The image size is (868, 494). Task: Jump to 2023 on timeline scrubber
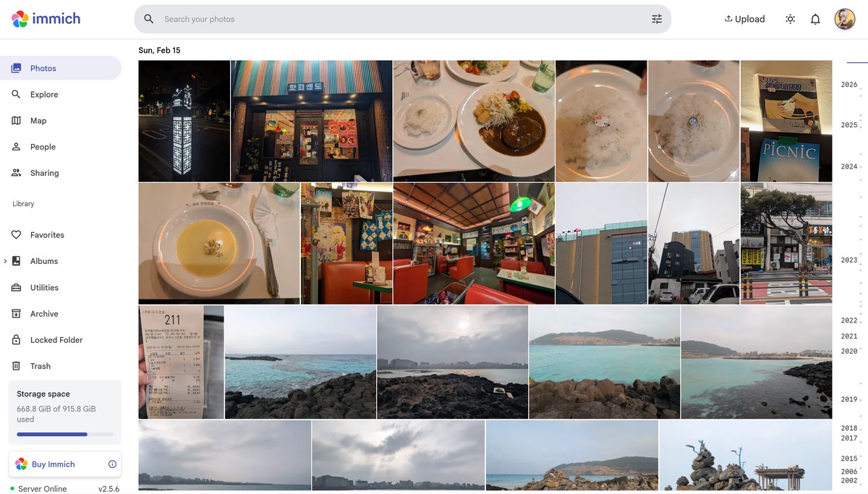pyautogui.click(x=848, y=260)
